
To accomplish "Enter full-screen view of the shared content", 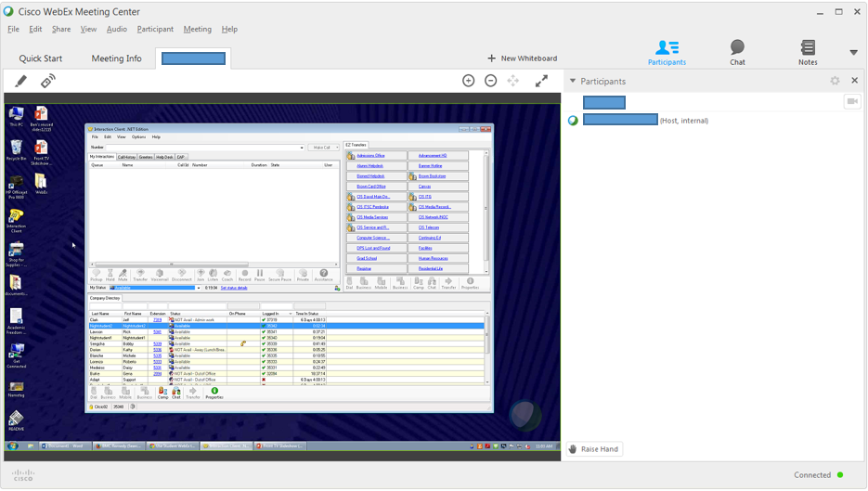I will pyautogui.click(x=541, y=81).
